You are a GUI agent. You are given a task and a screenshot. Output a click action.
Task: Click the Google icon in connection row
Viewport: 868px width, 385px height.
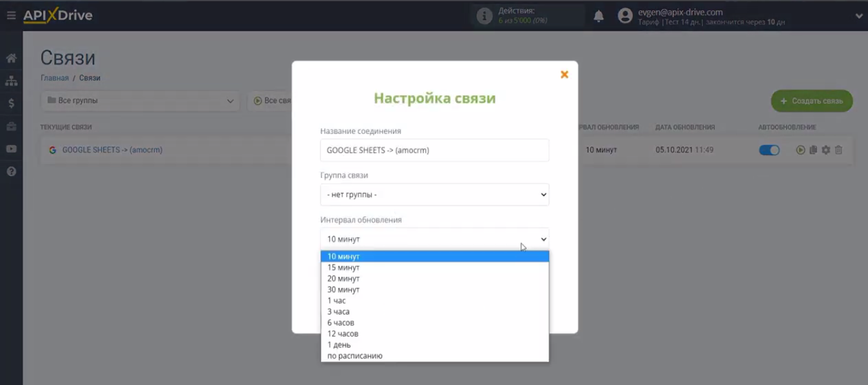(53, 150)
